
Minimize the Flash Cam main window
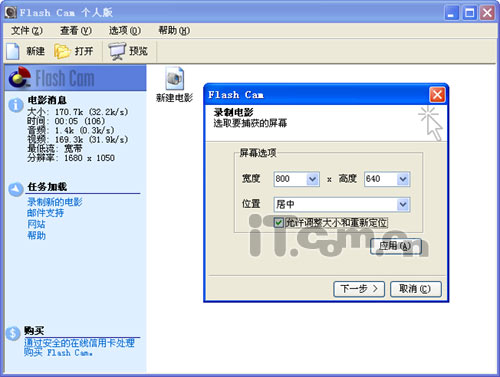[x=452, y=13]
